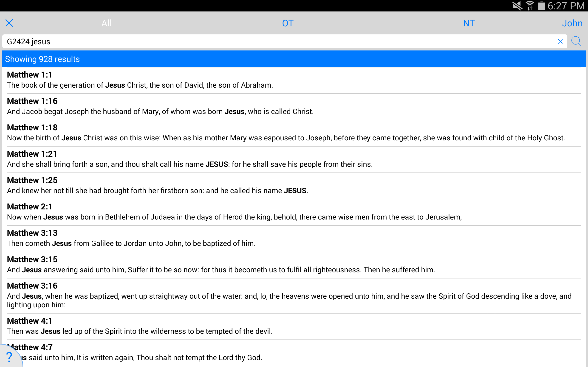The width and height of the screenshot is (588, 367).
Task: Restrict results to John using its tab
Action: pos(572,23)
